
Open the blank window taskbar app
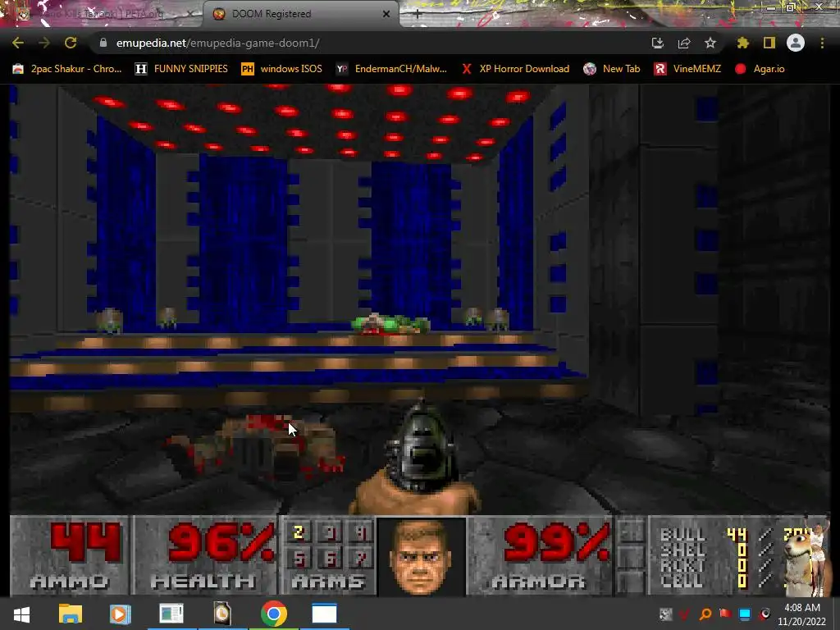(x=324, y=614)
